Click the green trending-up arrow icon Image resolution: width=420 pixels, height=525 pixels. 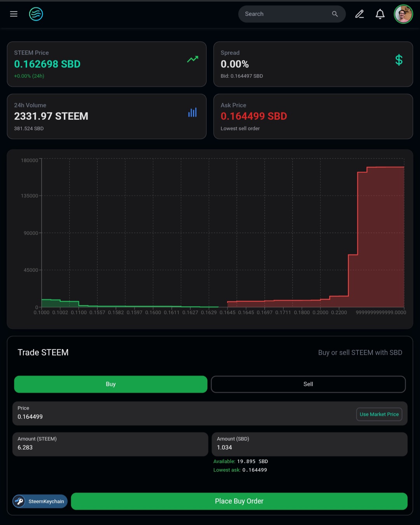point(193,59)
